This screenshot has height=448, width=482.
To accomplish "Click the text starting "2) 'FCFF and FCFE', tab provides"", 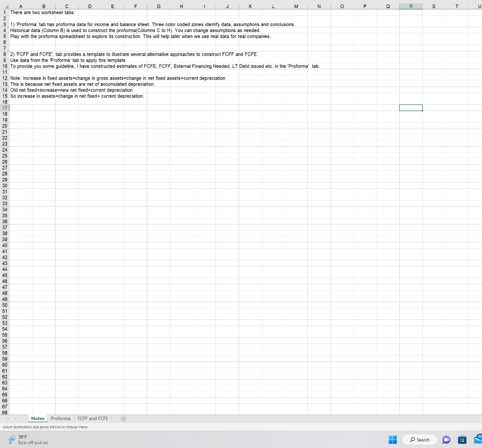I will pos(134,54).
